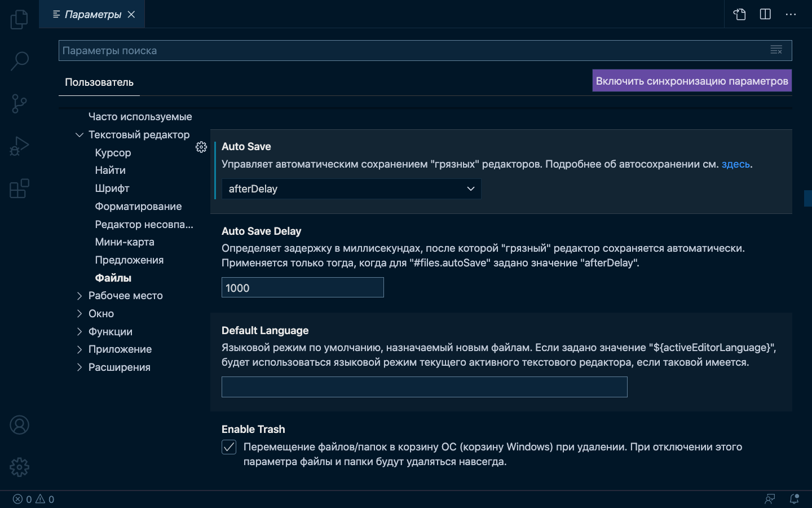Select the Пользователь settings tab
The width and height of the screenshot is (812, 508).
(x=99, y=82)
